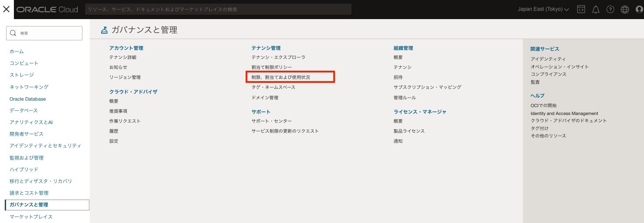Select ネットワーキング in the sidebar
This screenshot has width=644, height=223.
[x=29, y=87]
